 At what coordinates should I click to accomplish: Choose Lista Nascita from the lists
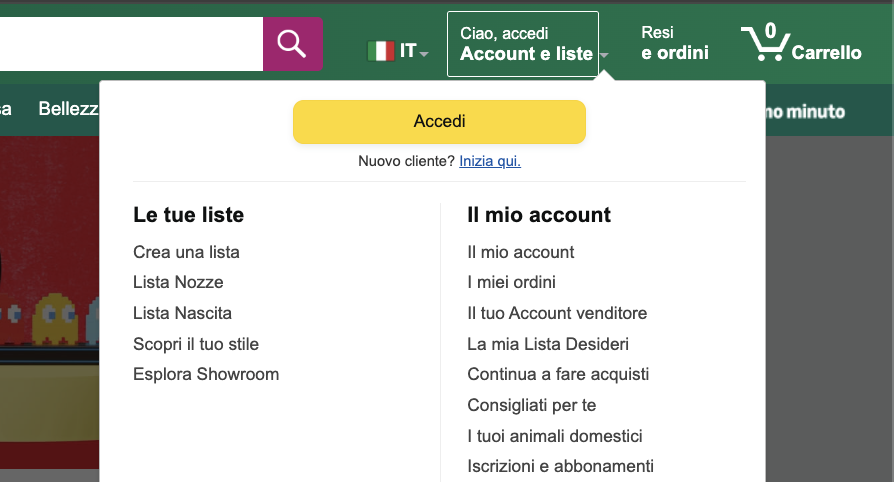[x=182, y=313]
